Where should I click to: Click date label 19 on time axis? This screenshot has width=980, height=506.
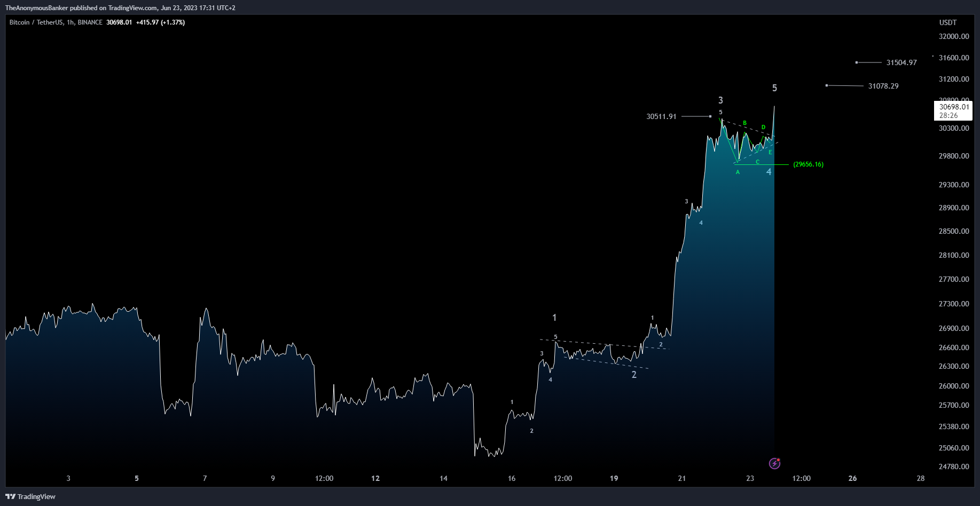[614, 478]
